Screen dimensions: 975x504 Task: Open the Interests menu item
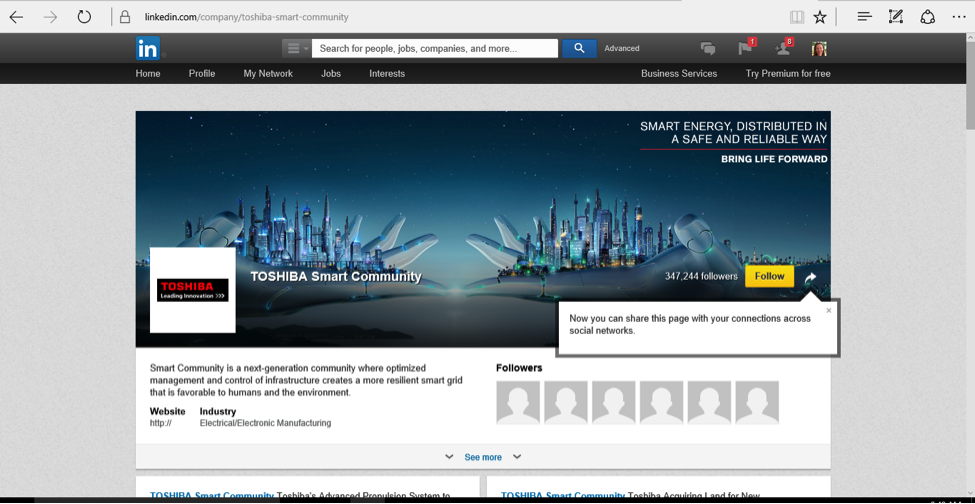387,73
